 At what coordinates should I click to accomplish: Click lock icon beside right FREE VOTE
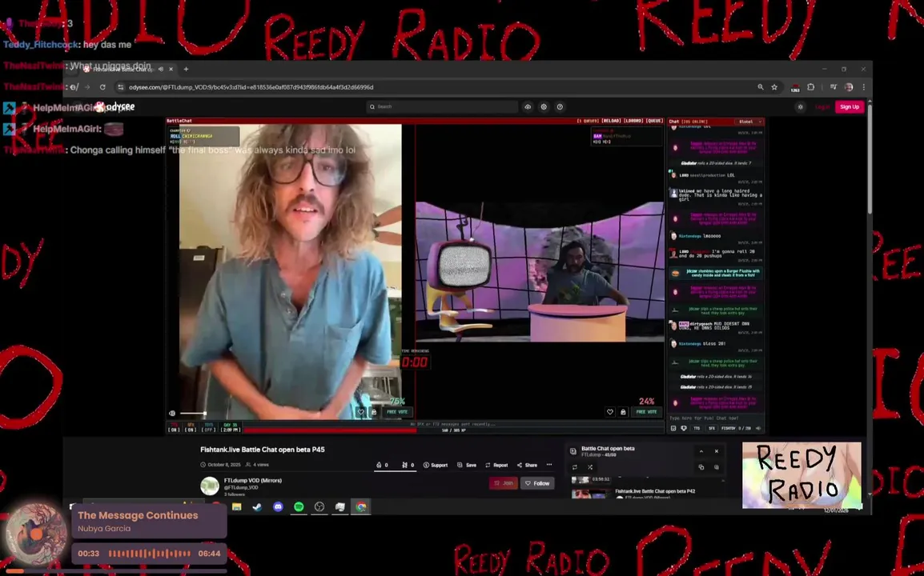click(623, 412)
